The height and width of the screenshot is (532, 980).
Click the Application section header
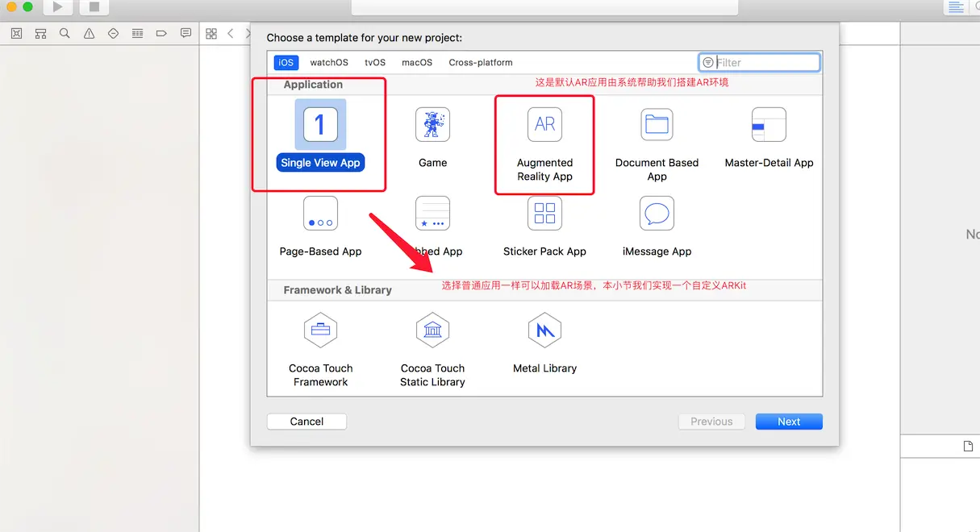pos(313,85)
